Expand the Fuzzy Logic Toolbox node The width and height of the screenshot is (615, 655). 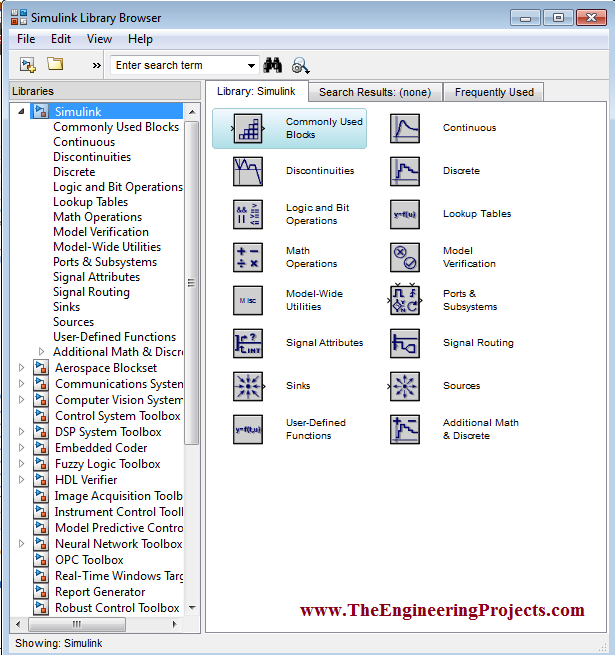[x=21, y=464]
